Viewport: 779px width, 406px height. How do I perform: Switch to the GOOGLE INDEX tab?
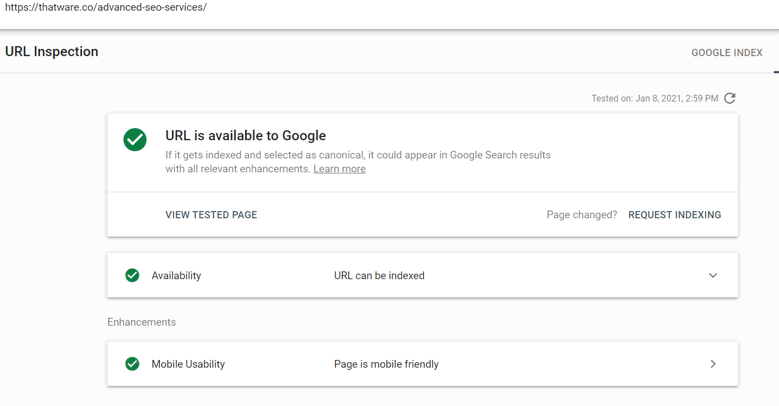727,52
